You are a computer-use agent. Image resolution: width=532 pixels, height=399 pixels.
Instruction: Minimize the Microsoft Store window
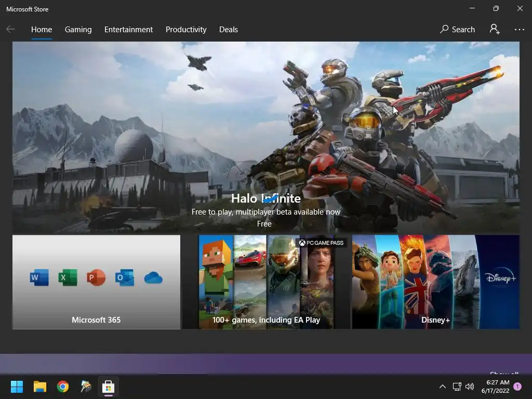[x=472, y=8]
